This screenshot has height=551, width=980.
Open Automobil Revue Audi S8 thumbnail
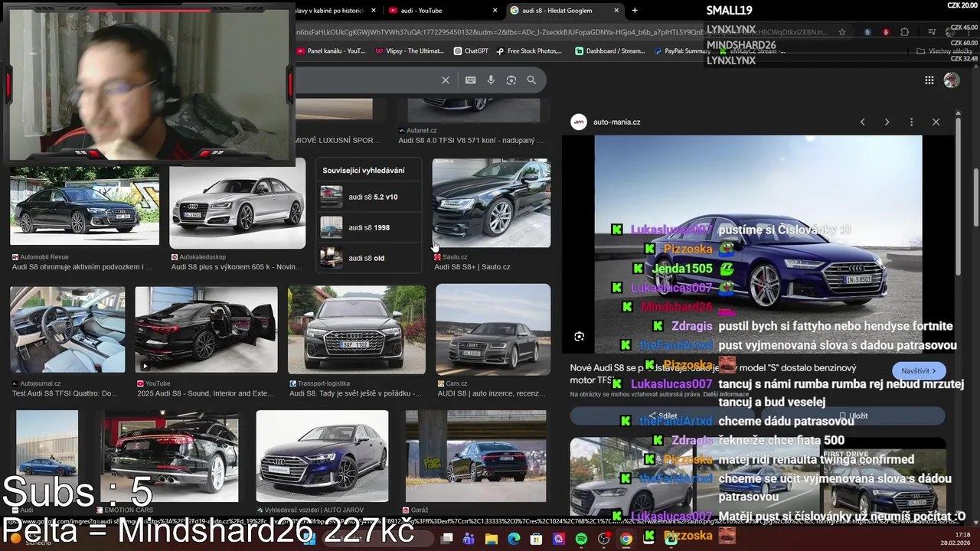[x=84, y=205]
